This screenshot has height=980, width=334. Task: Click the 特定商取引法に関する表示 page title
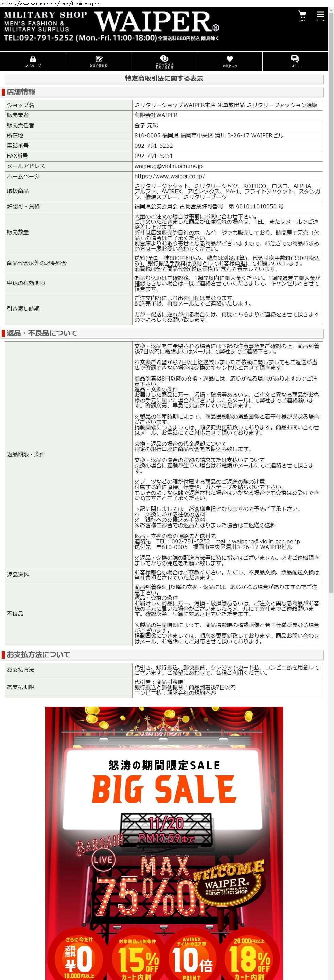point(164,79)
